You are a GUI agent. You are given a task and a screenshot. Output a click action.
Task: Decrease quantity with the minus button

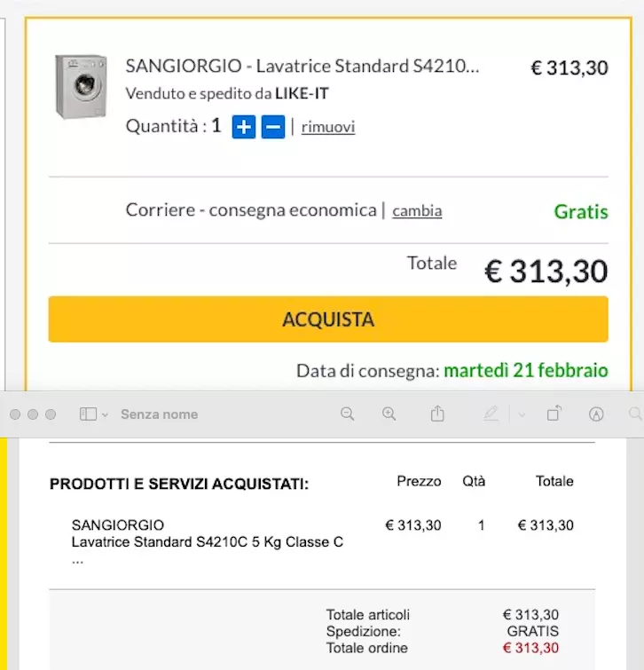click(273, 127)
